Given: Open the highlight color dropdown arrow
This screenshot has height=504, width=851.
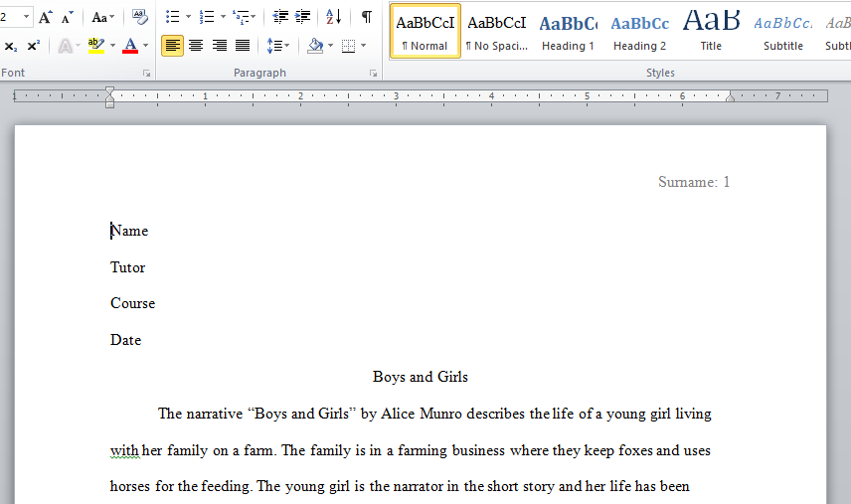Looking at the screenshot, I should 113,46.
